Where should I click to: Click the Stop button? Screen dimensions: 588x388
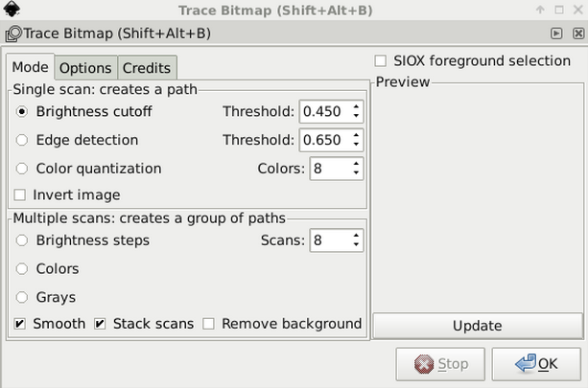pos(440,364)
